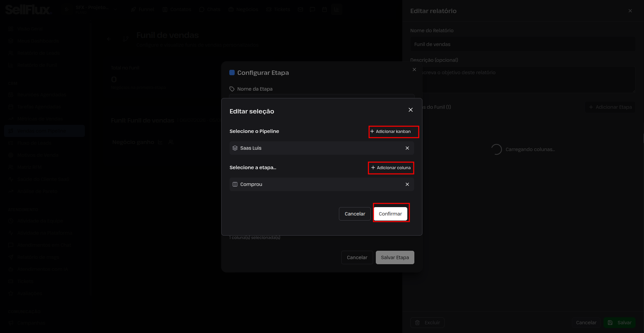The image size is (644, 333).
Task: Click the Negócio ganho users icon
Action: pyautogui.click(x=171, y=142)
